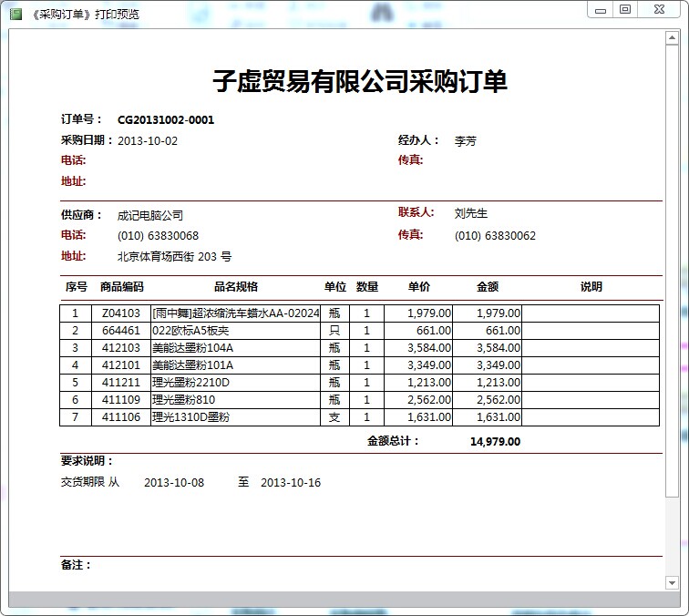Click the supplier fax number (010) 63830062
This screenshot has width=689, height=616.
(x=495, y=236)
